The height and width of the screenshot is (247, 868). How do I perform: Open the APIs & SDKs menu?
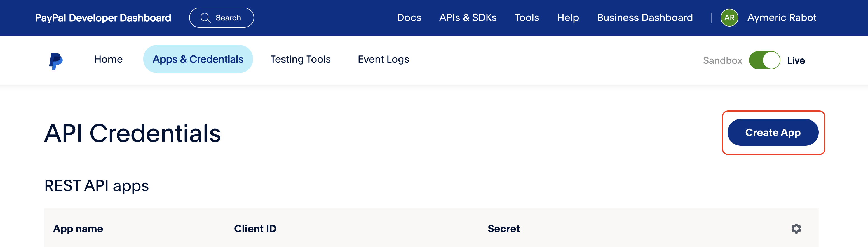(468, 18)
